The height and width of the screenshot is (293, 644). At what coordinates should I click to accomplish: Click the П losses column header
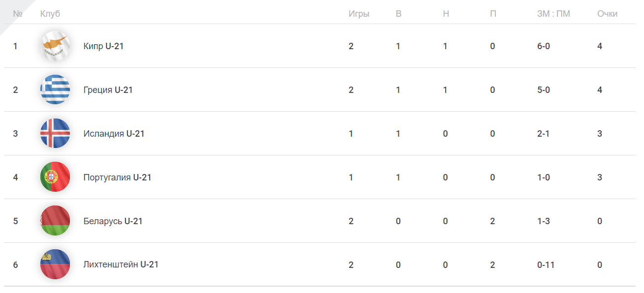(493, 14)
